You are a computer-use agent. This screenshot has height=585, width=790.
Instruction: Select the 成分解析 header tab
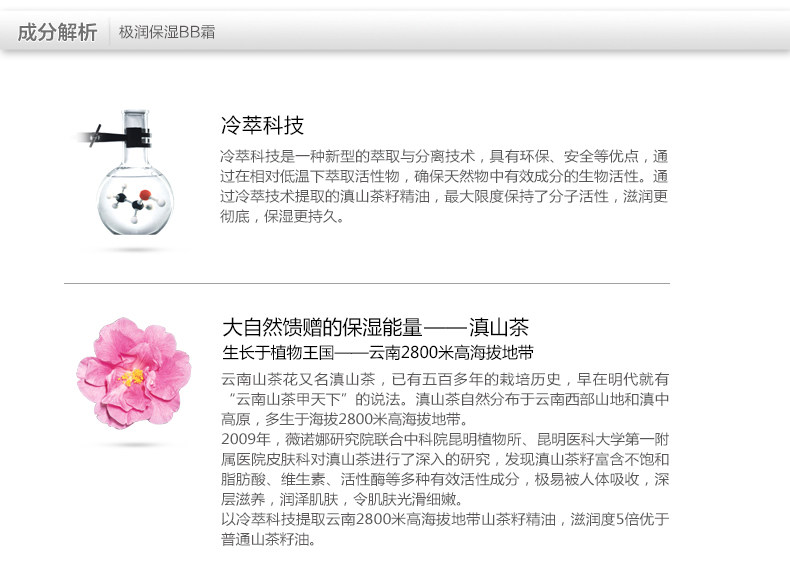tap(57, 32)
